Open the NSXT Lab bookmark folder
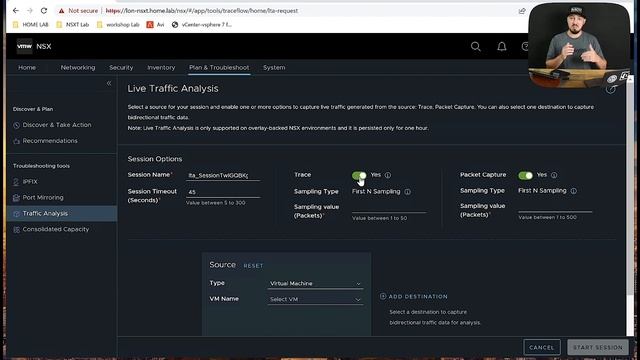Viewport: 640px width, 360px height. click(x=73, y=24)
